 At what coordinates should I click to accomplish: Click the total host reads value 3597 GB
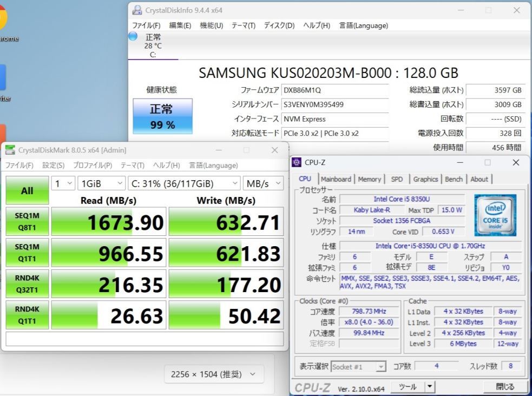(495, 90)
